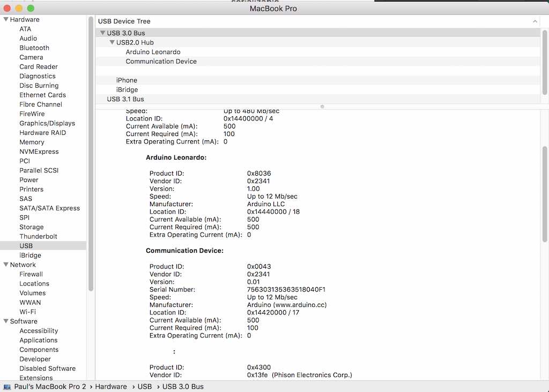Viewport: 549px width, 392px height.
Task: Click Arduino (www.arduino.cc) manufacturer value
Action: [x=287, y=305]
